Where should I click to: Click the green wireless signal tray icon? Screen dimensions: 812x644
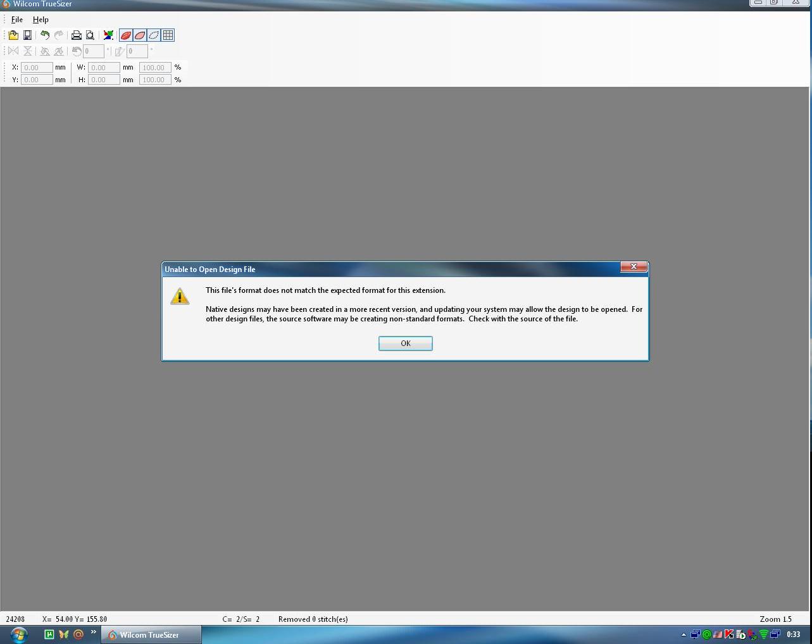pos(764,635)
